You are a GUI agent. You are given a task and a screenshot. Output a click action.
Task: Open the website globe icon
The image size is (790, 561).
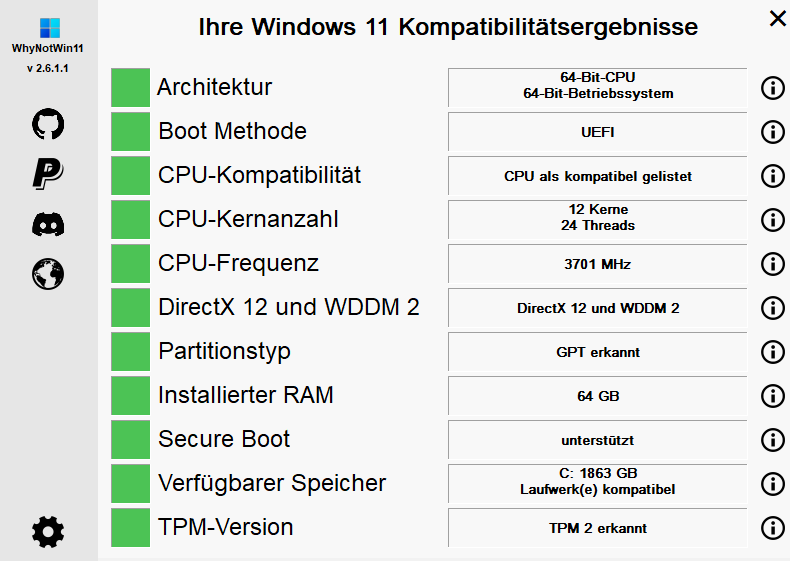(x=48, y=274)
